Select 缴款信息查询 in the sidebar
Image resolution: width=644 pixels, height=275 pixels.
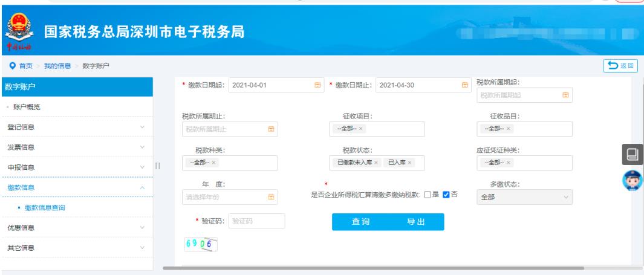44,208
